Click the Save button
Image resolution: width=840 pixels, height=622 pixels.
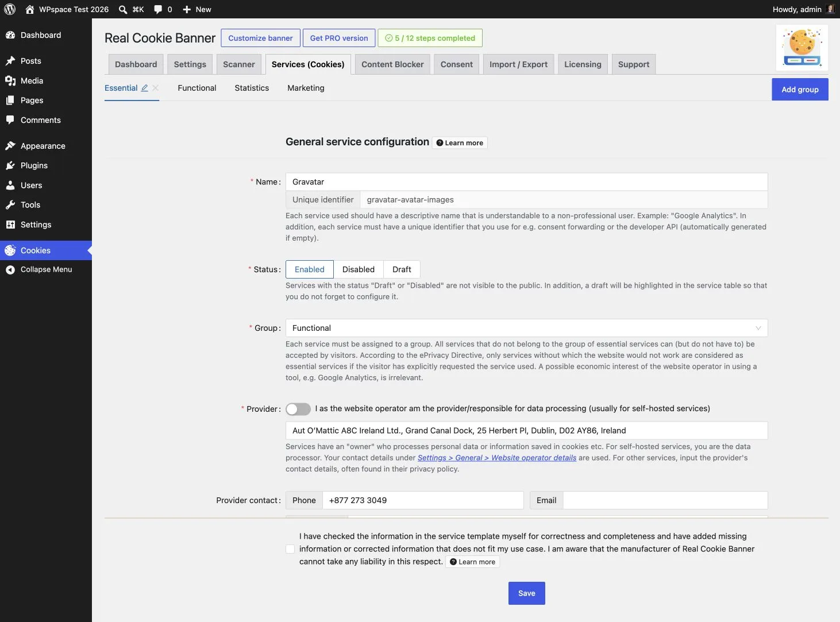[527, 593]
